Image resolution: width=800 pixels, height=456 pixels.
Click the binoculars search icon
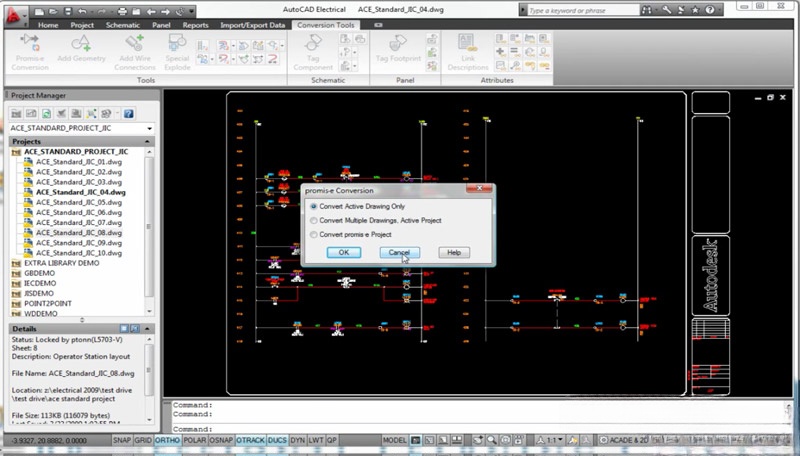point(646,10)
